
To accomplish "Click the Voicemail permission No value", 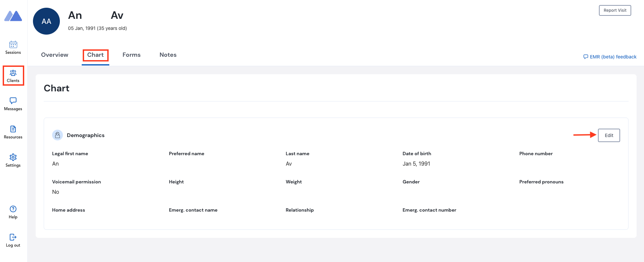I will [55, 192].
